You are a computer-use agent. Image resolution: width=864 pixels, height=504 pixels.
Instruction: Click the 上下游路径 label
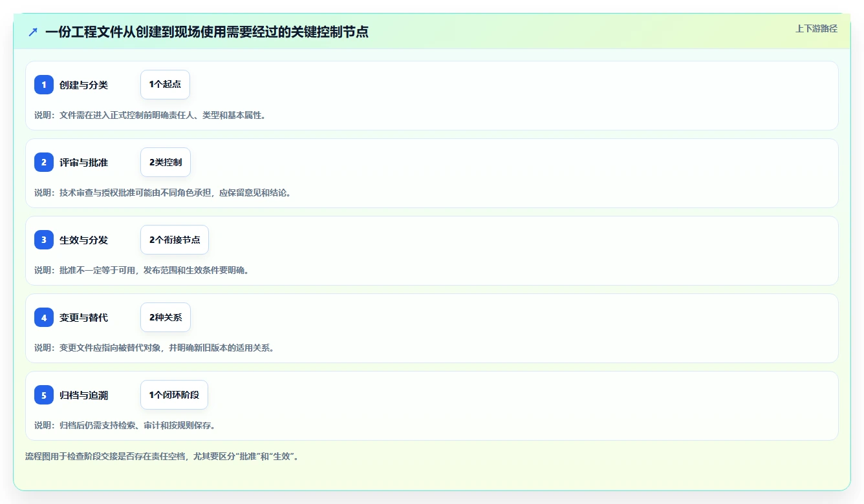[816, 28]
